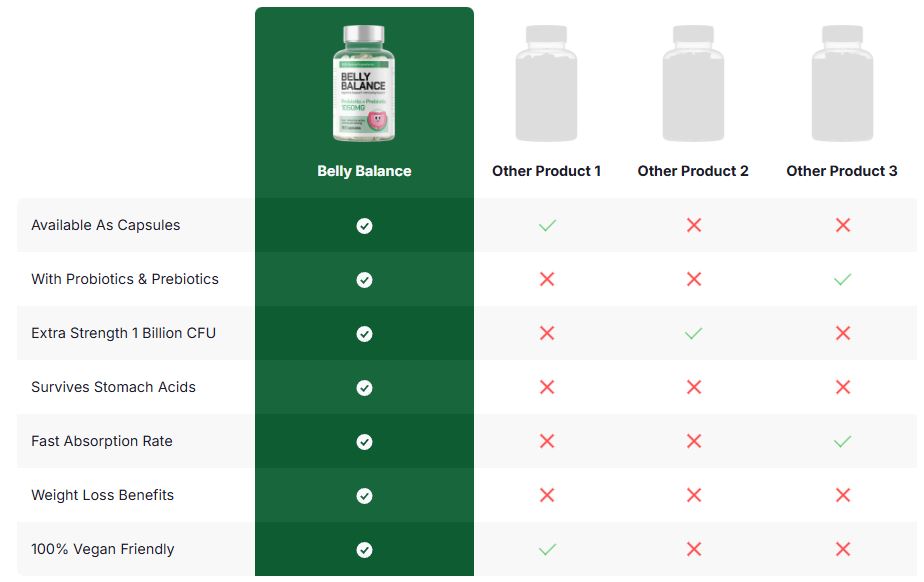Click Other Product 3 green check for Fast Absorption
This screenshot has width=924, height=582.
click(x=843, y=441)
